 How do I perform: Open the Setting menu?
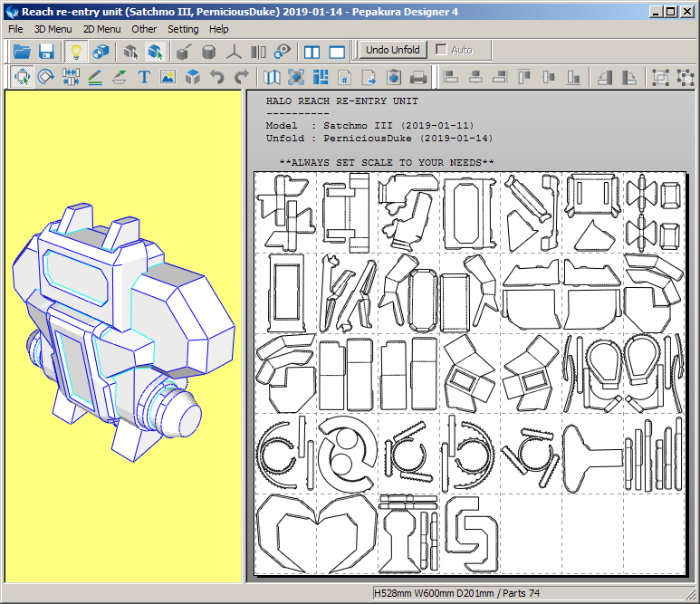tap(183, 29)
